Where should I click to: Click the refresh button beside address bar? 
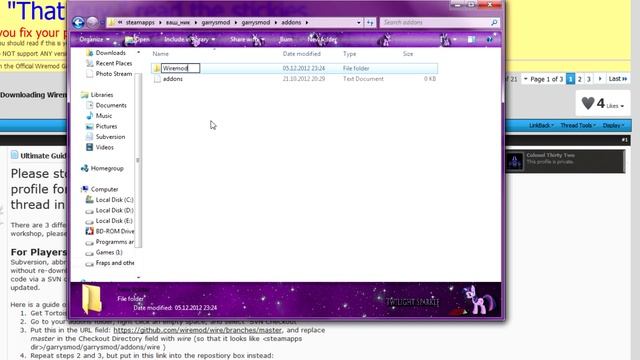tap(370, 23)
